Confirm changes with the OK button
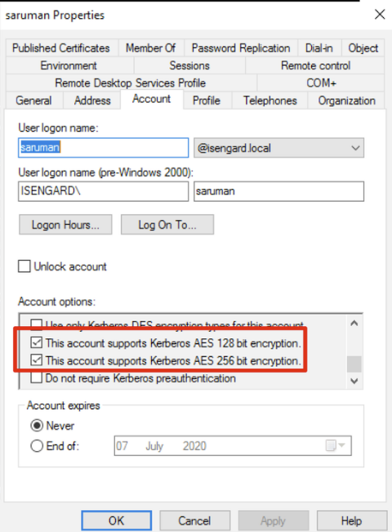The height and width of the screenshot is (532, 392). [116, 521]
